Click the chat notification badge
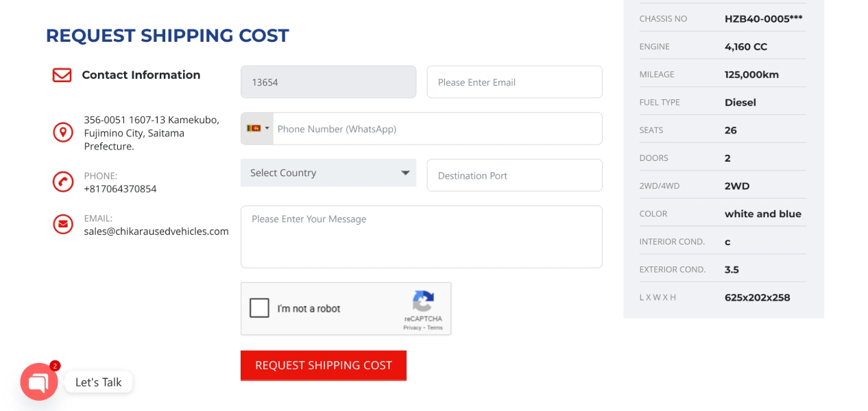The image size is (868, 411). [x=56, y=366]
